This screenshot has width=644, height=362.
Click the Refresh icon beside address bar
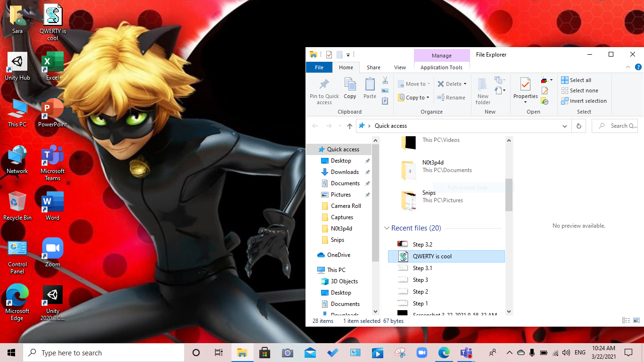[579, 126]
